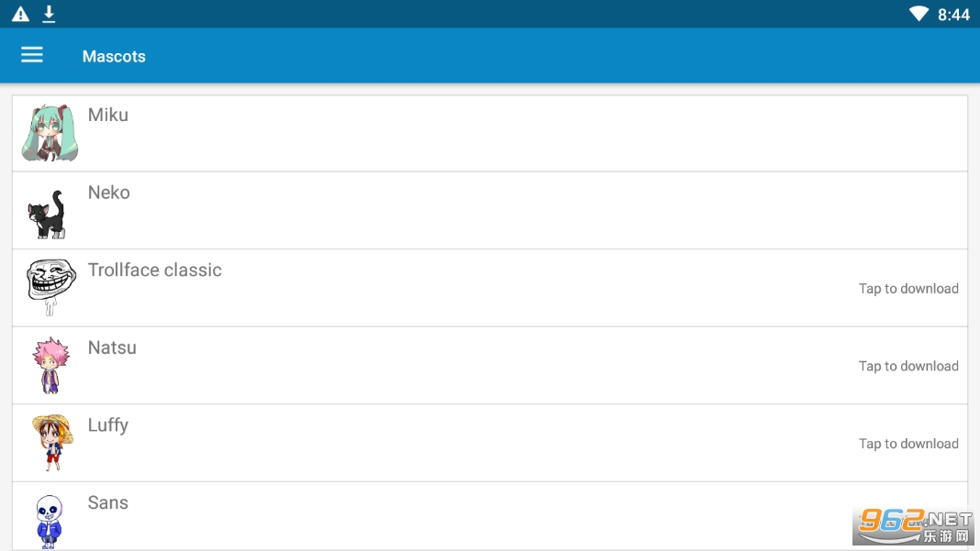Download the Trollface classic mascot
The width and height of the screenshot is (980, 551).
(908, 289)
